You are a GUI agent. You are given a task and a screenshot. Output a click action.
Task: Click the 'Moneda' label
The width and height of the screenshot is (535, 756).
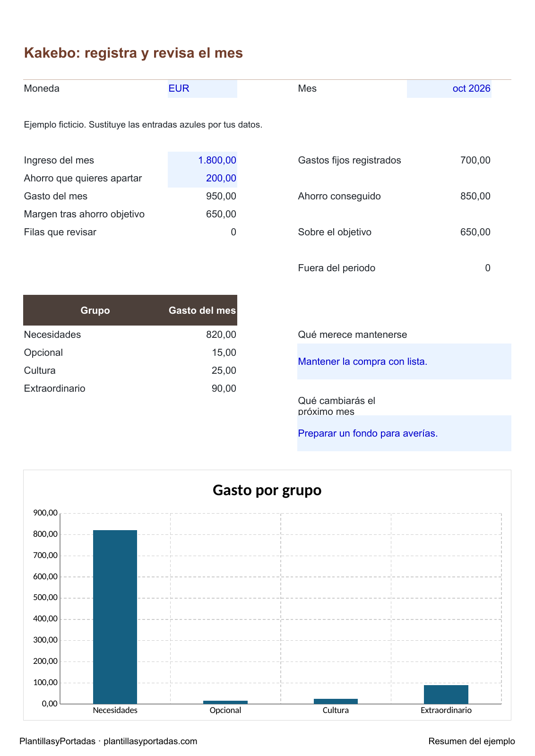42,89
